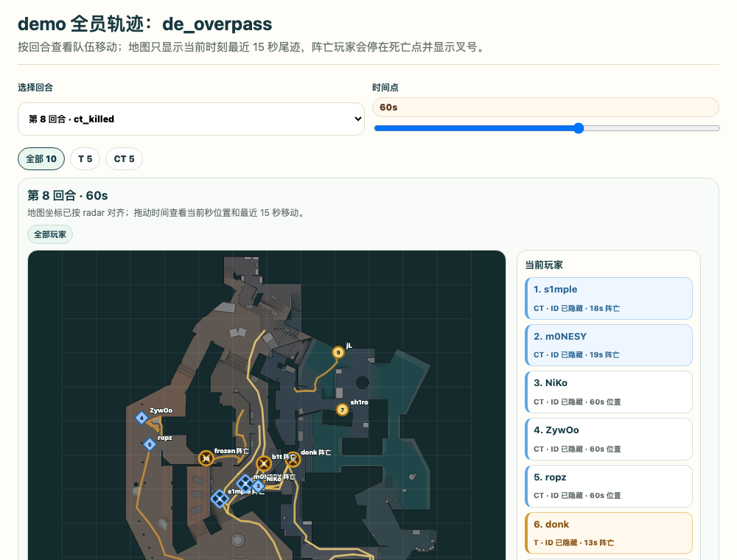Click the ZywOo name label on map

click(161, 410)
